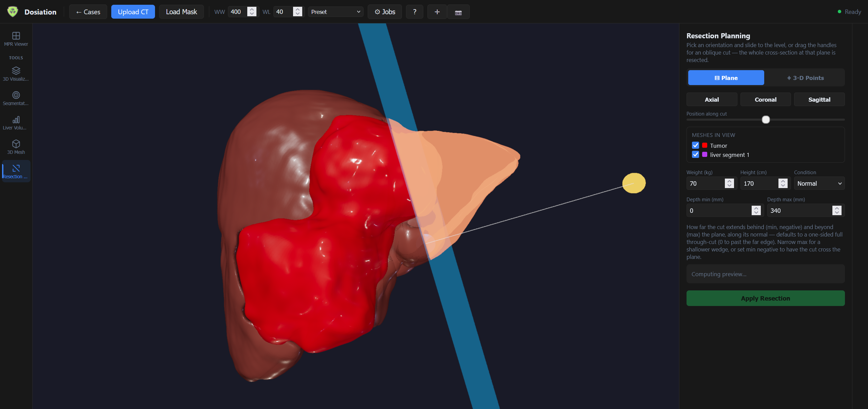Open help with the question mark
This screenshot has height=409, width=868.
pos(414,12)
